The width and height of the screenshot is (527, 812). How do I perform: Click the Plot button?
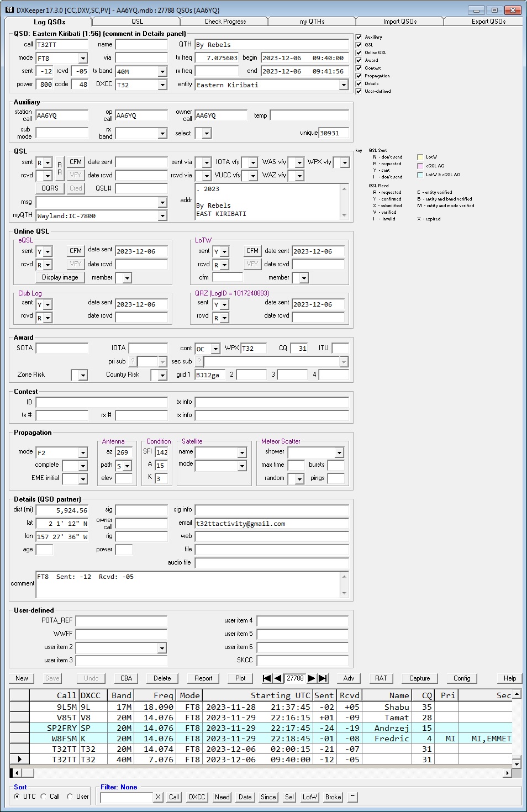tap(240, 678)
